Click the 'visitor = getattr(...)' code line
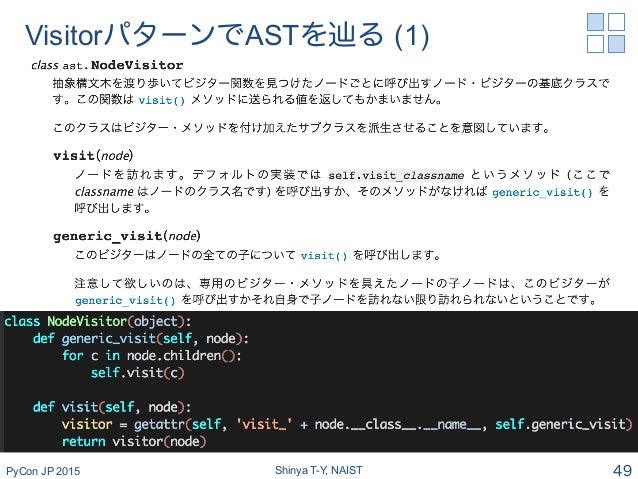 click(347, 424)
